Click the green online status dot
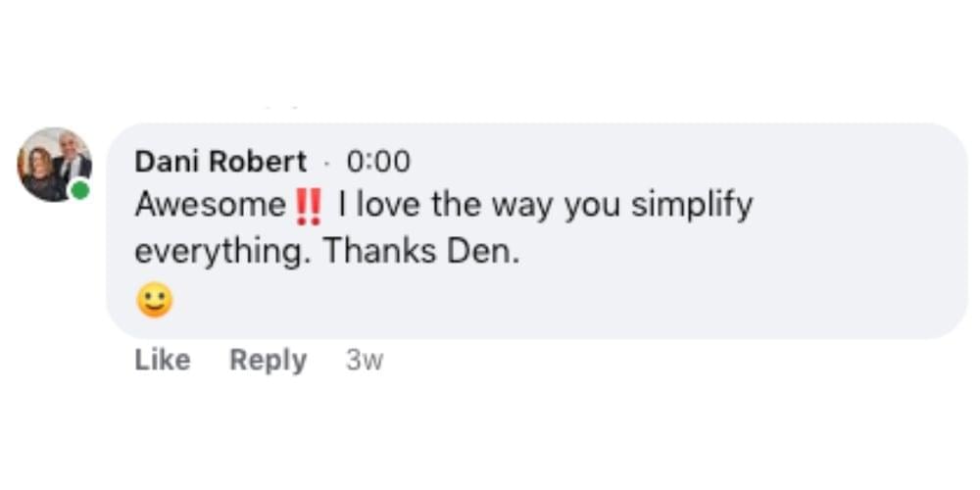The width and height of the screenshot is (980, 490). [x=80, y=189]
